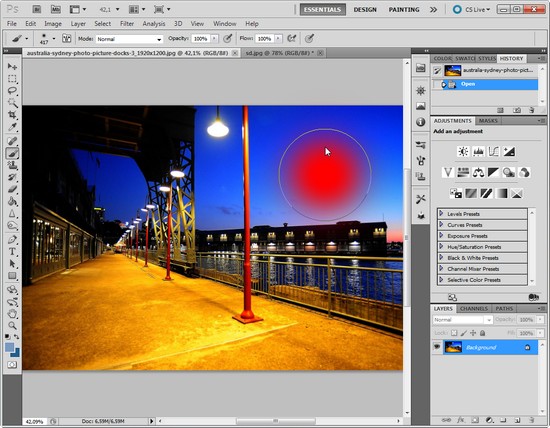Open the Flow slider arrow
550x428 pixels.
[x=278, y=38]
